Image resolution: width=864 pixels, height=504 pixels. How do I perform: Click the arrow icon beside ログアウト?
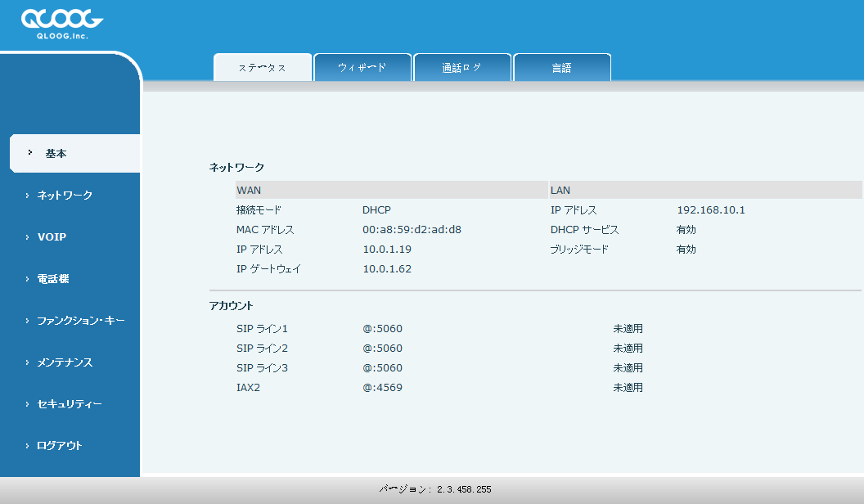27,446
